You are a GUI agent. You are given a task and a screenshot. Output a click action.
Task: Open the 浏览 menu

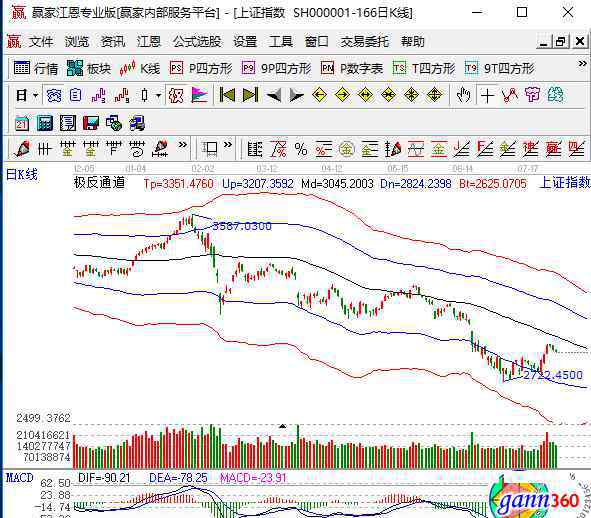click(77, 41)
